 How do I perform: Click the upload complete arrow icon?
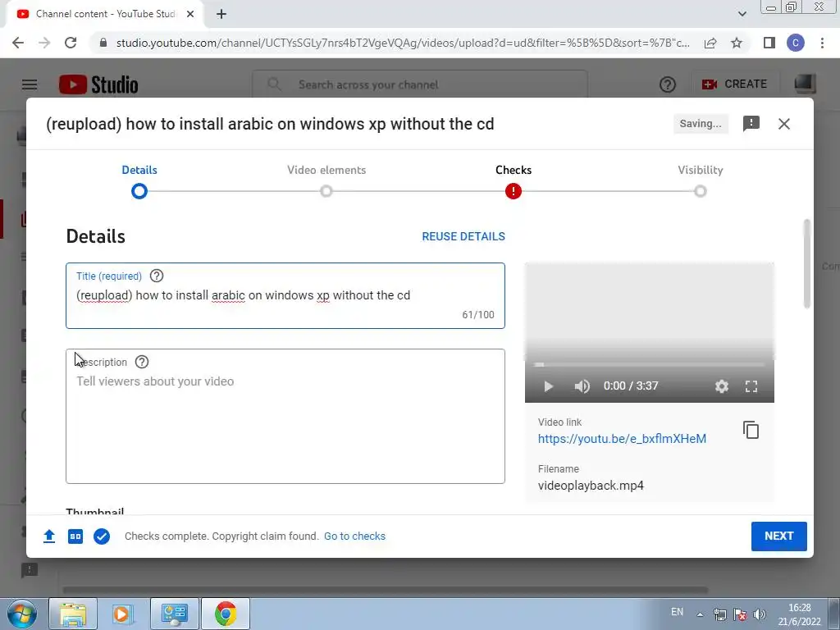(x=48, y=536)
